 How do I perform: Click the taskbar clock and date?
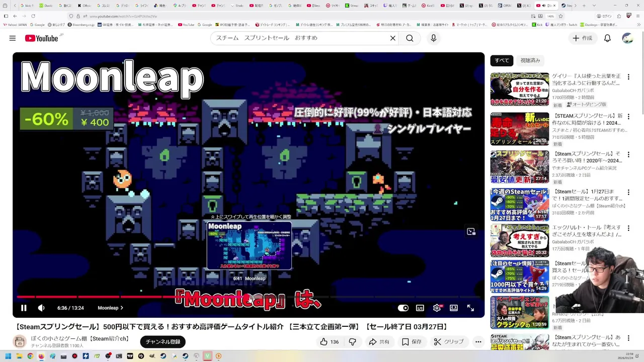[x=625, y=356]
